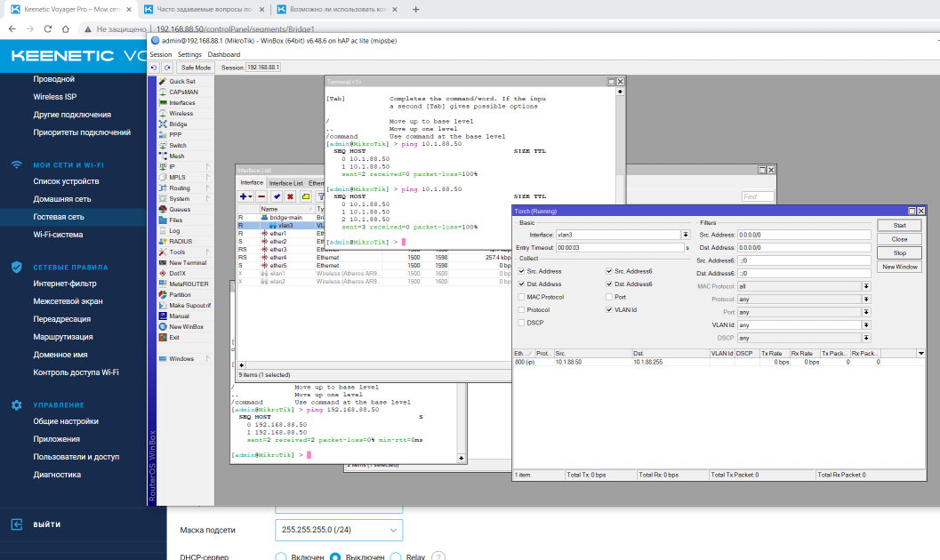Screen dimensions: 940x560
Task: Switch to Interface List tab
Action: coord(286,183)
